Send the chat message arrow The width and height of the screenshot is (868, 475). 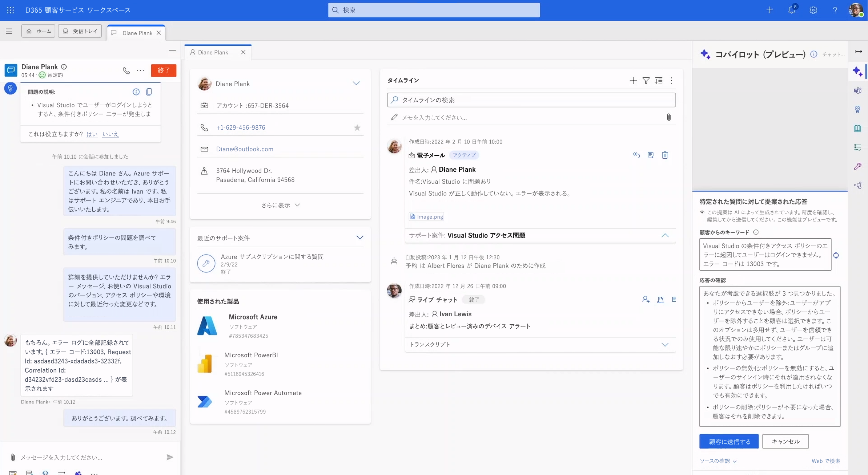170,457
